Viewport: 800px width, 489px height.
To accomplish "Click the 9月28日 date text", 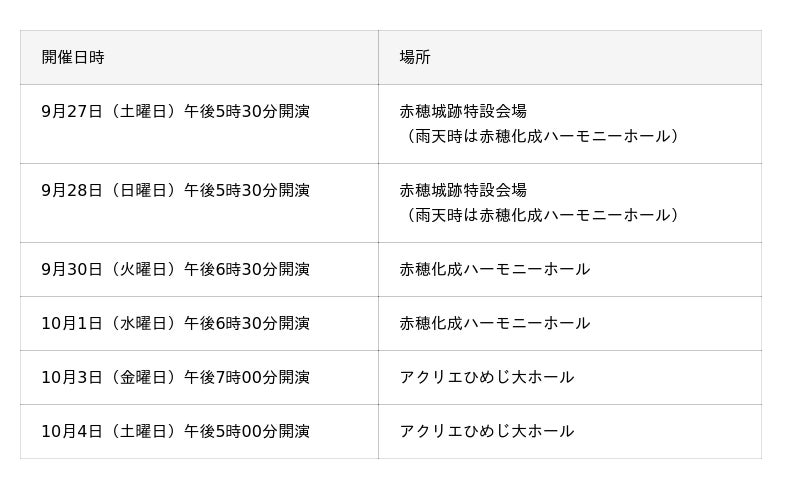I will point(72,190).
